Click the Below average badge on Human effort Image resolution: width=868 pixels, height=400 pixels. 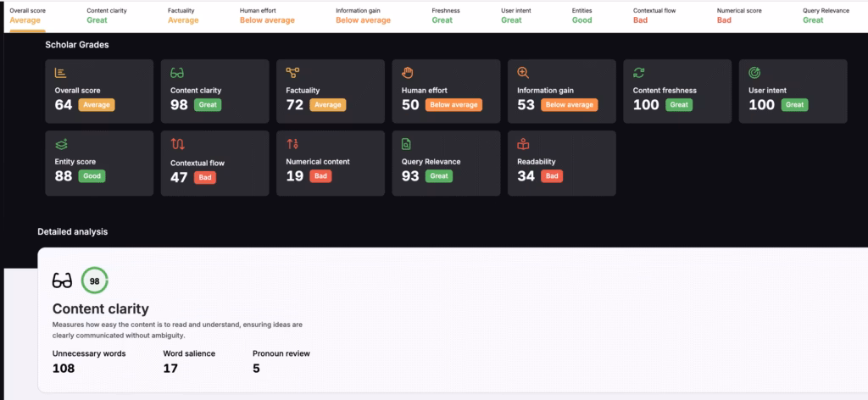[x=453, y=105]
